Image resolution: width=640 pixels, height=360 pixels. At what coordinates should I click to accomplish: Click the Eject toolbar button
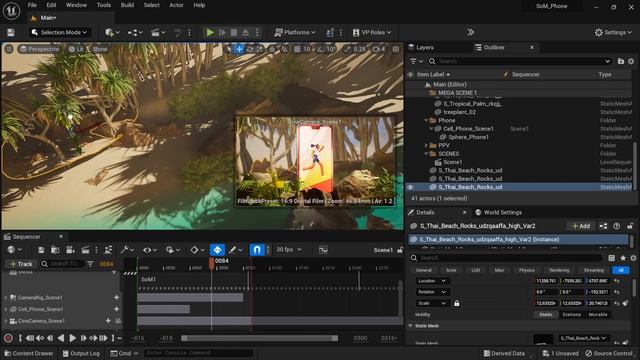(245, 32)
